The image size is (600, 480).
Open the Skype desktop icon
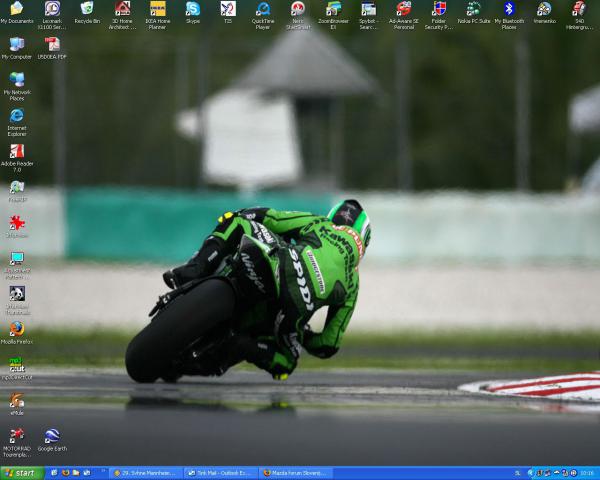coord(192,9)
